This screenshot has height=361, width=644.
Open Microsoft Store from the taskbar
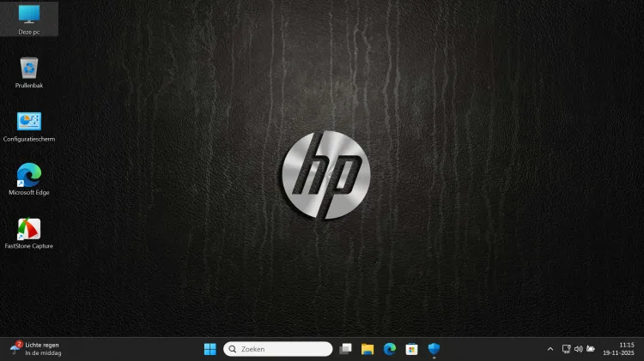pos(412,349)
